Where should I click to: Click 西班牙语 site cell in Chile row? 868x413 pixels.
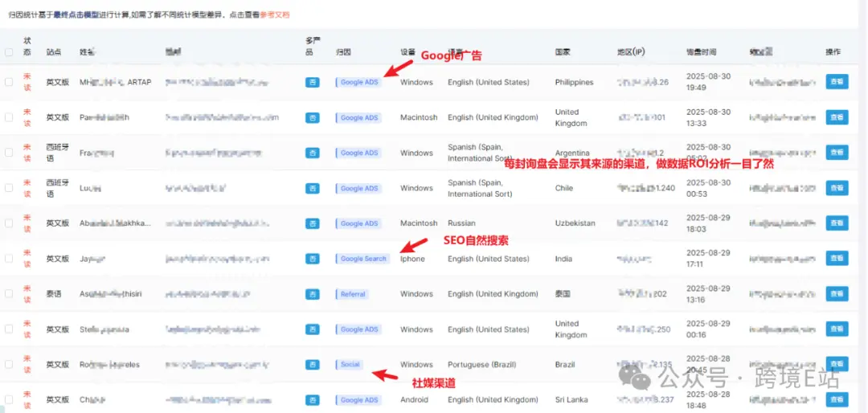click(58, 188)
